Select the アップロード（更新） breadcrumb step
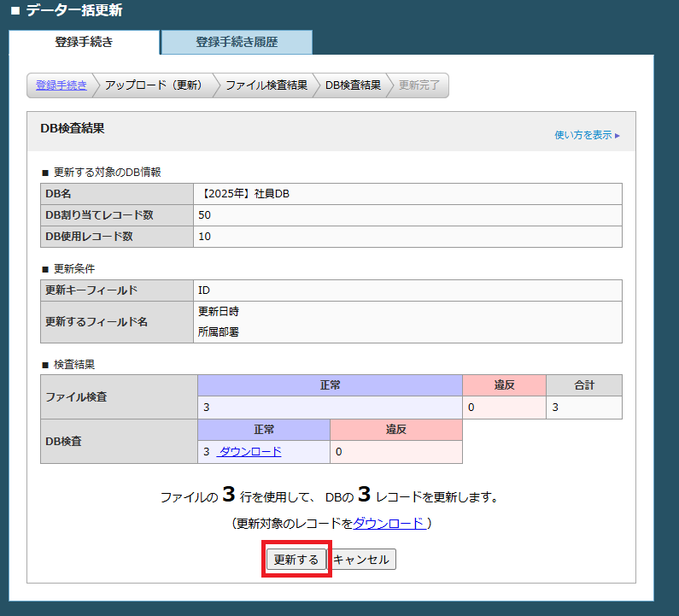 point(153,85)
